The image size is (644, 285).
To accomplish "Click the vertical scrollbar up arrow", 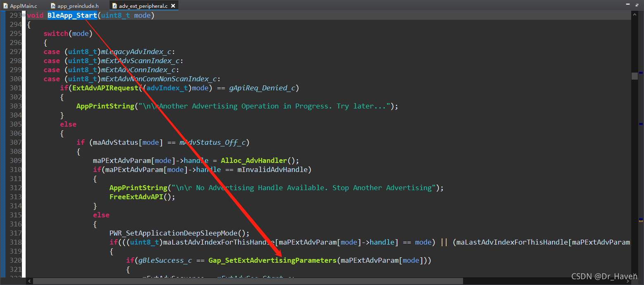I will [634, 14].
